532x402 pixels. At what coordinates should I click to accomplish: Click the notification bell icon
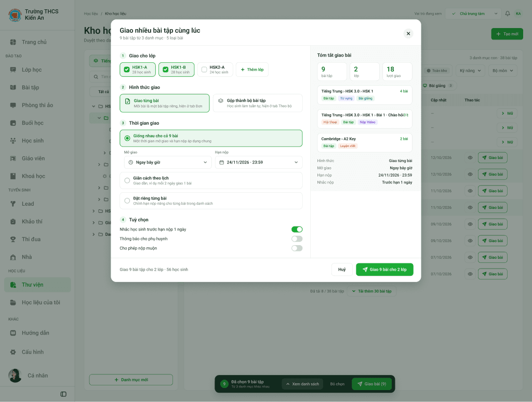508,14
